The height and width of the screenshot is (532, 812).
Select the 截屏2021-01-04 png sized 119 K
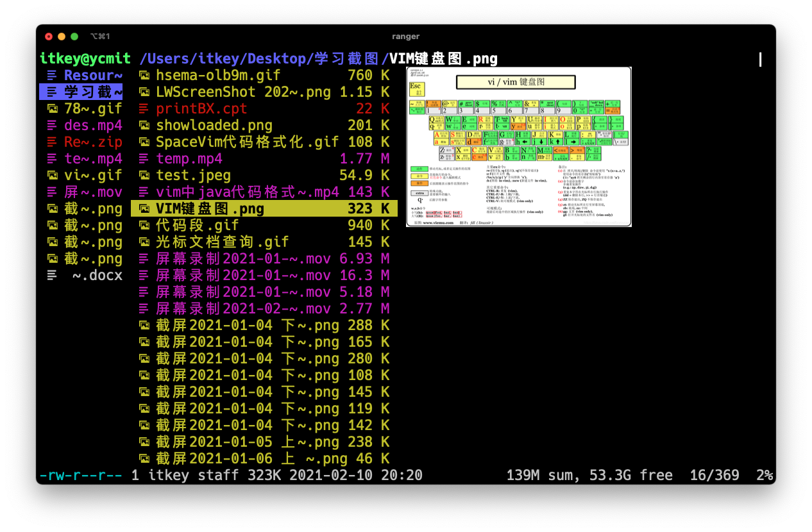264,409
